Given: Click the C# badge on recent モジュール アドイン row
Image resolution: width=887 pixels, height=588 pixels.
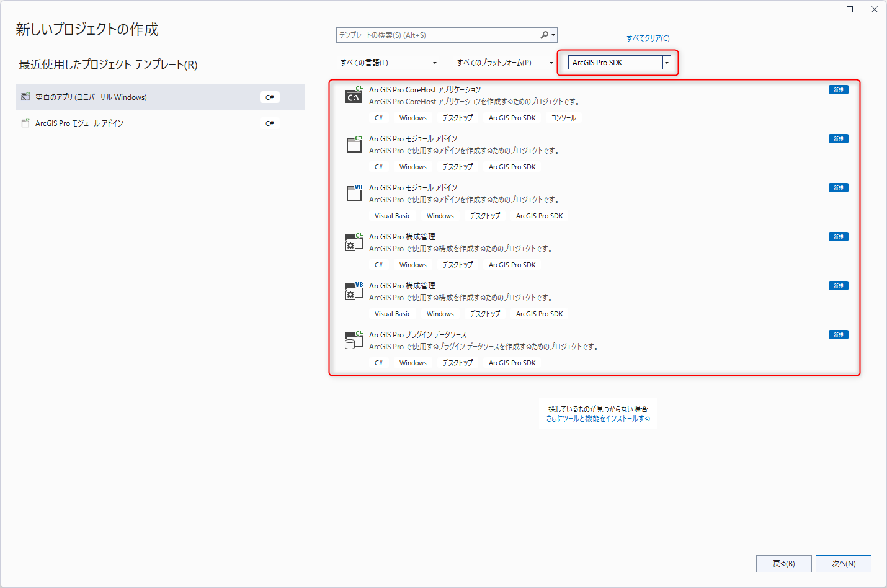Looking at the screenshot, I should [x=270, y=123].
